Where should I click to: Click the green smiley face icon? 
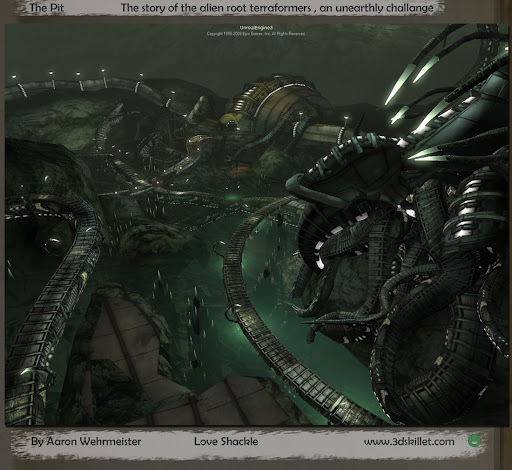[x=474, y=440]
